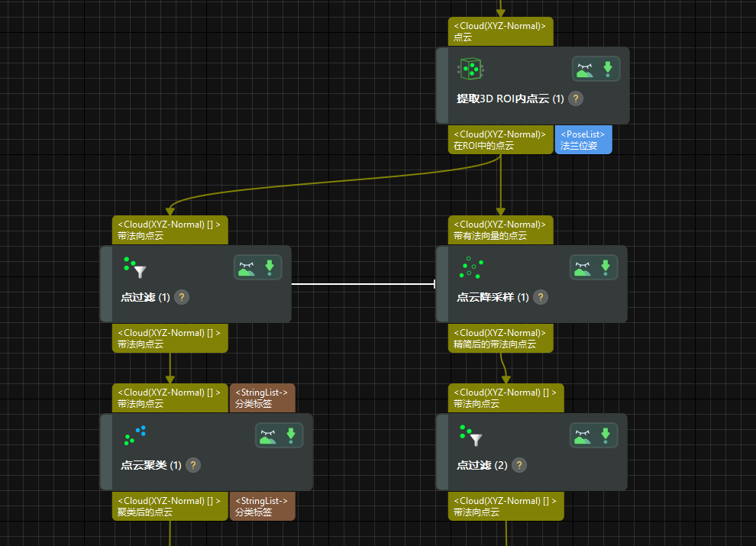The image size is (756, 546).
Task: Click download arrow on 提取3D ROI内点云 node
Action: click(608, 68)
